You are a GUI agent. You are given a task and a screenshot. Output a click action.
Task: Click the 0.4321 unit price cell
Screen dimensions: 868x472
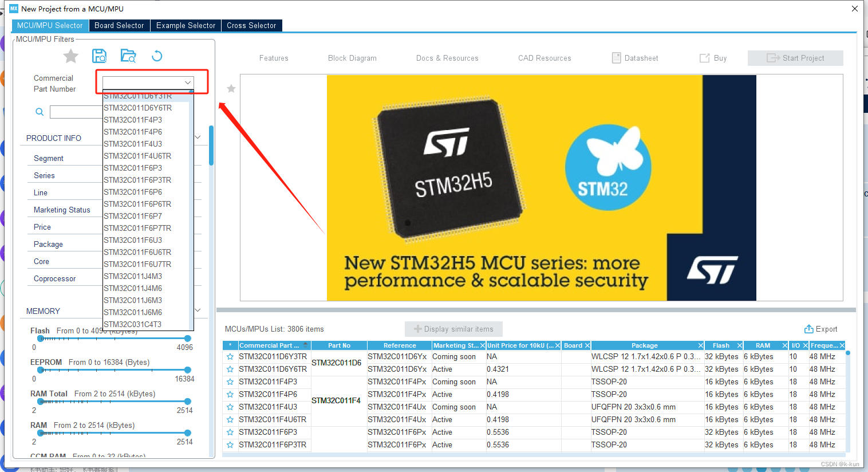pyautogui.click(x=523, y=369)
